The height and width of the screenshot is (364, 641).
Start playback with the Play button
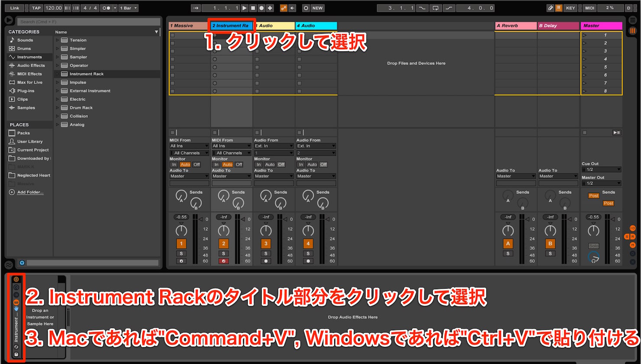(244, 8)
